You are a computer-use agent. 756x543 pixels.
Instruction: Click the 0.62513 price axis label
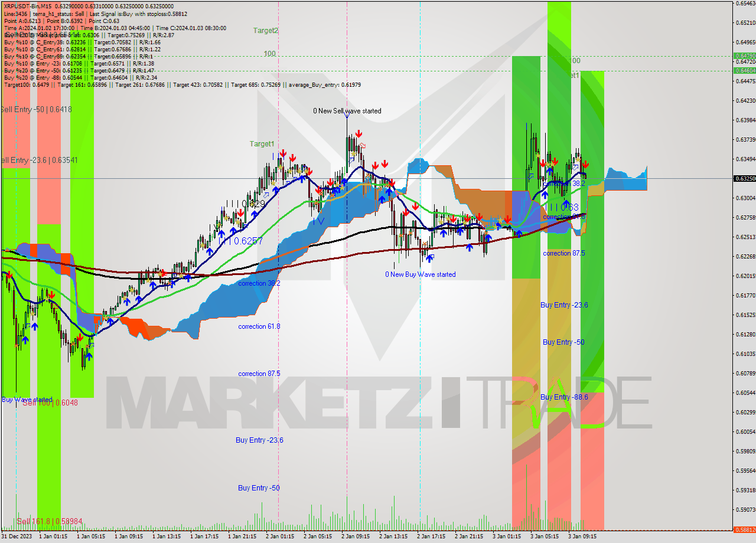point(745,237)
